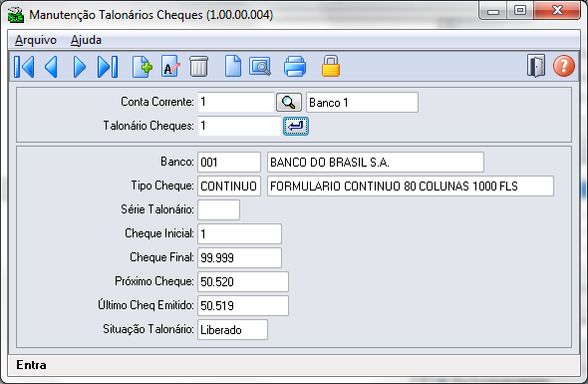Search Conta Corrente with magnifier button
Image resolution: width=588 pixels, height=384 pixels.
click(289, 102)
